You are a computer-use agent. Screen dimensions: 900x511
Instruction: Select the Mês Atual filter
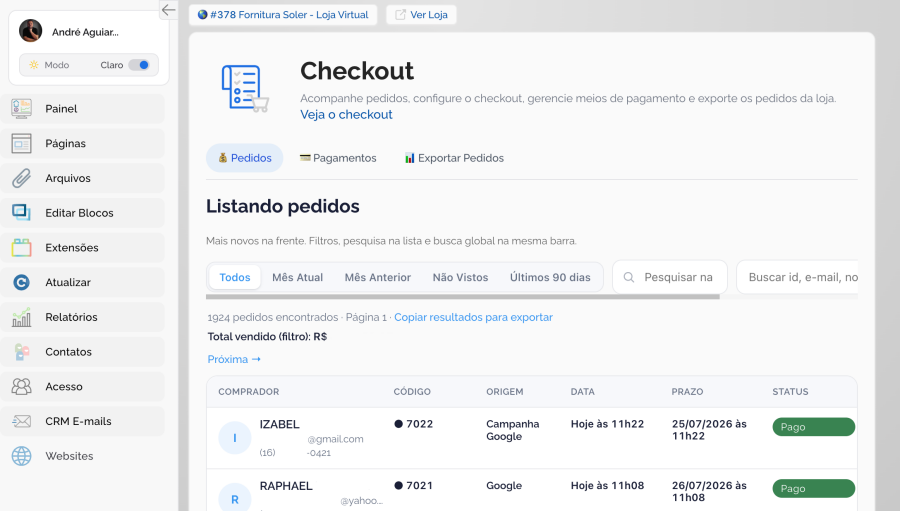pos(297,277)
